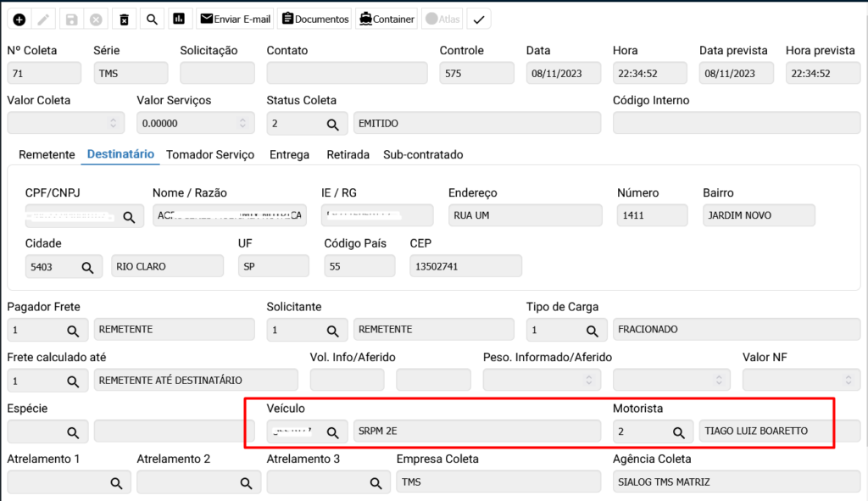868x501 pixels.
Task: Open the CPF/CNPJ lookup magnifier
Action: tap(129, 217)
